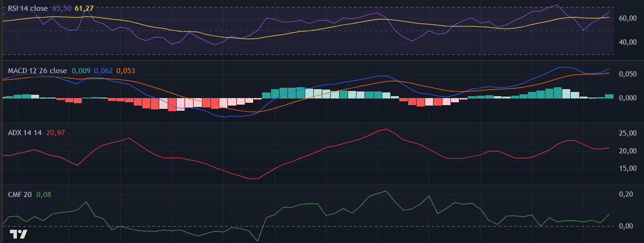Click the TradingView logo icon
The image size is (644, 243).
[19, 234]
